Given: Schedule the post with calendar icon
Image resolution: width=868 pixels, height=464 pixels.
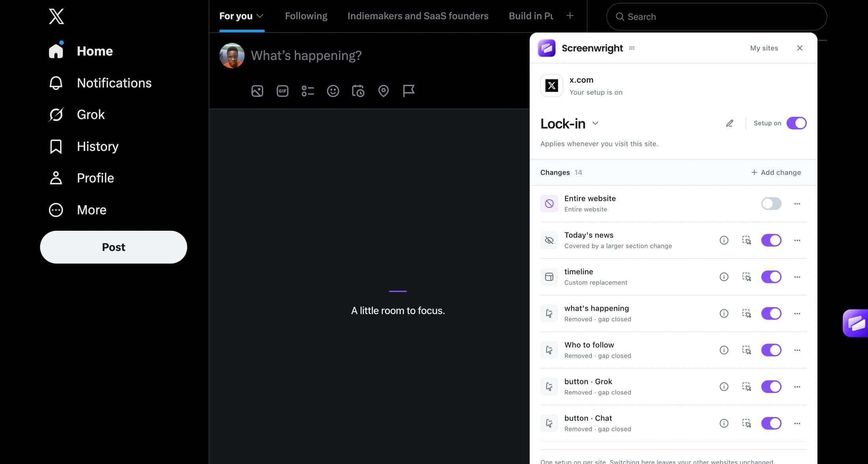Looking at the screenshot, I should click(x=358, y=91).
